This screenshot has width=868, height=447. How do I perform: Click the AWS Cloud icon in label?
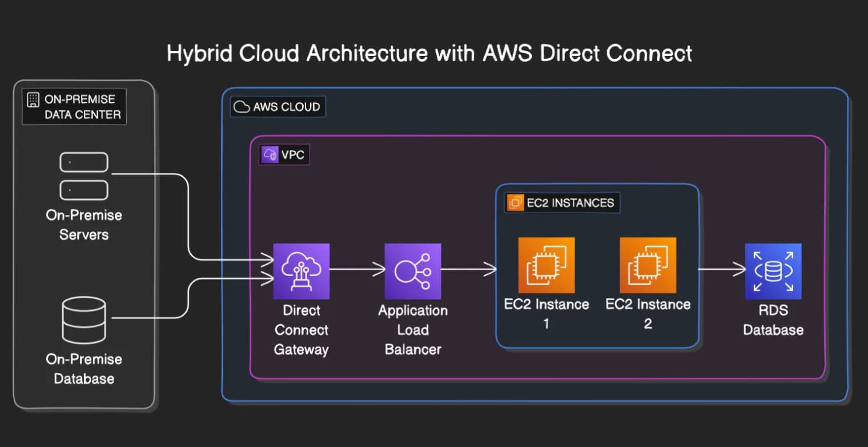[242, 107]
